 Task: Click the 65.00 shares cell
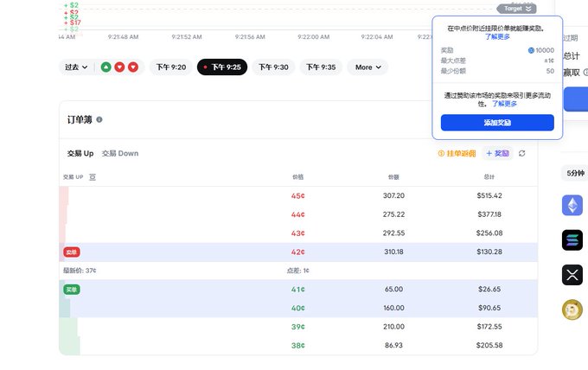click(x=393, y=290)
